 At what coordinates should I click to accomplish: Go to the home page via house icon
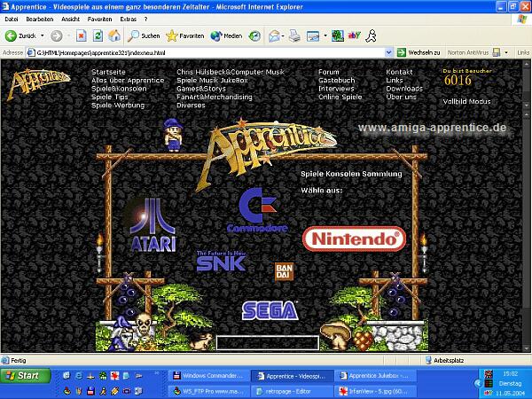coord(114,35)
